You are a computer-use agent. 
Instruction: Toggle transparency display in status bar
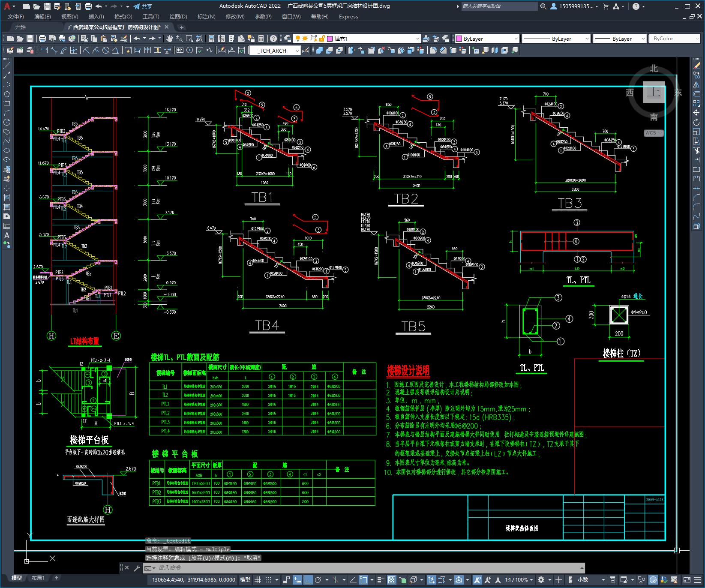pyautogui.click(x=392, y=580)
